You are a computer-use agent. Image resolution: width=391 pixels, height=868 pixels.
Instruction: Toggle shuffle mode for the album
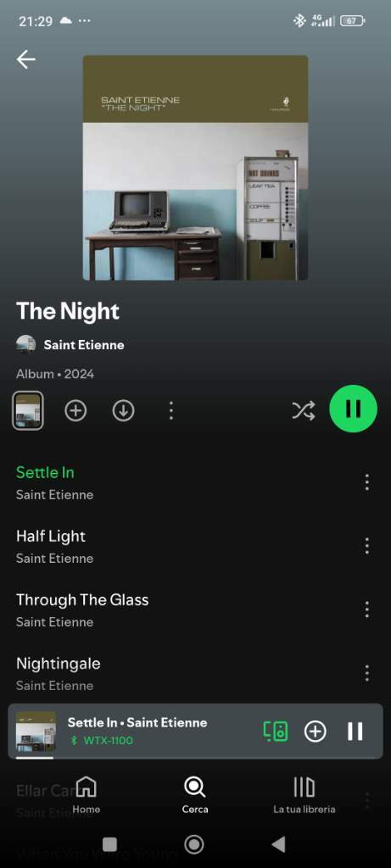(x=304, y=410)
